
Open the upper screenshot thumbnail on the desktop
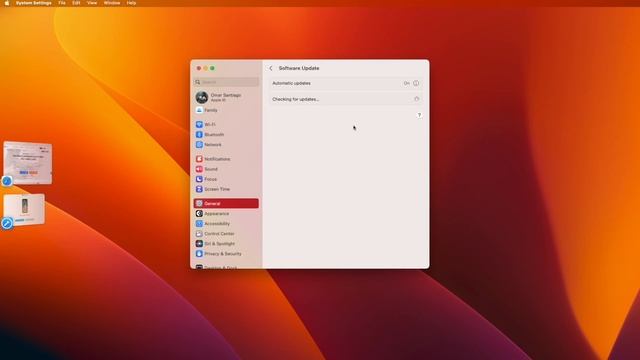point(28,163)
